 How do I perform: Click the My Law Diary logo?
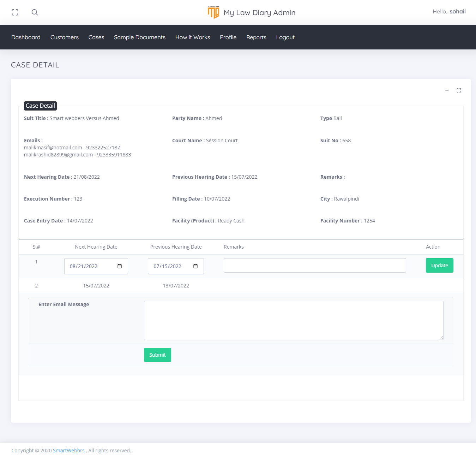coord(213,12)
